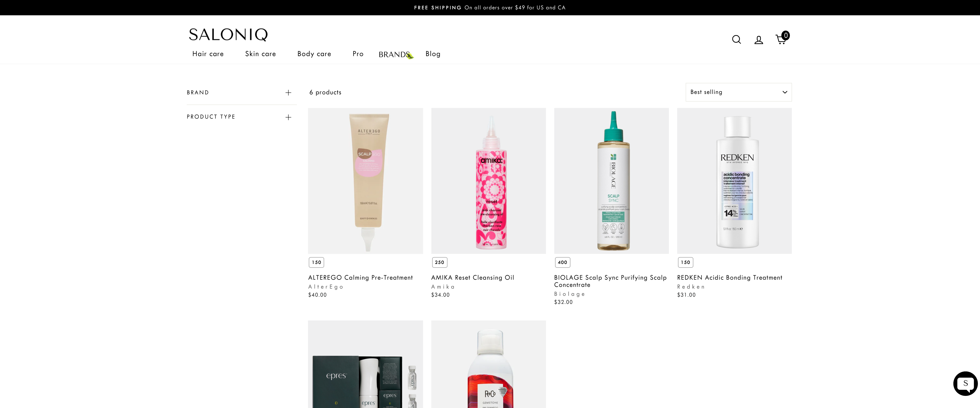Open the Skin care menu
Viewport: 980px width, 408px height.
(261, 54)
